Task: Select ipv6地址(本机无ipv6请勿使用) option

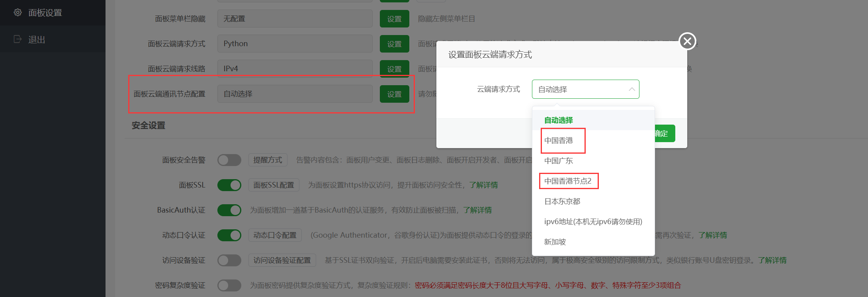Action: [593, 222]
